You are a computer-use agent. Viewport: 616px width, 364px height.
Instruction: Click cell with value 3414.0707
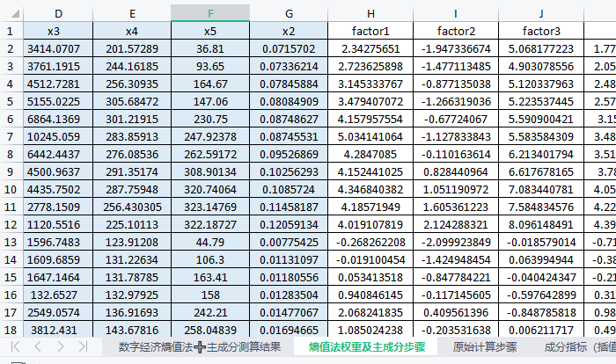point(58,48)
